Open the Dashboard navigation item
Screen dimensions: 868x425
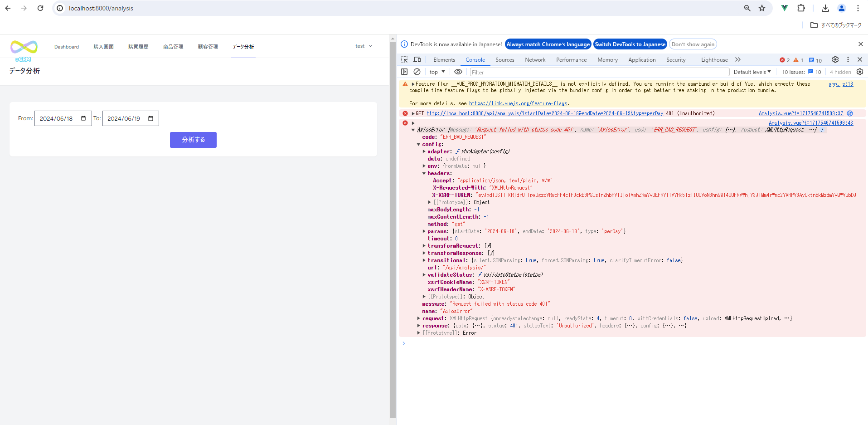[67, 47]
